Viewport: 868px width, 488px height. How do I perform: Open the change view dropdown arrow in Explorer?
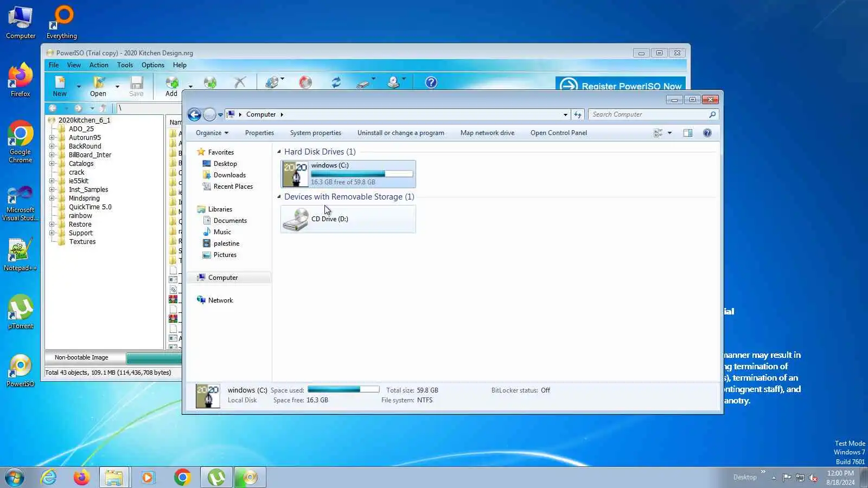coord(669,133)
